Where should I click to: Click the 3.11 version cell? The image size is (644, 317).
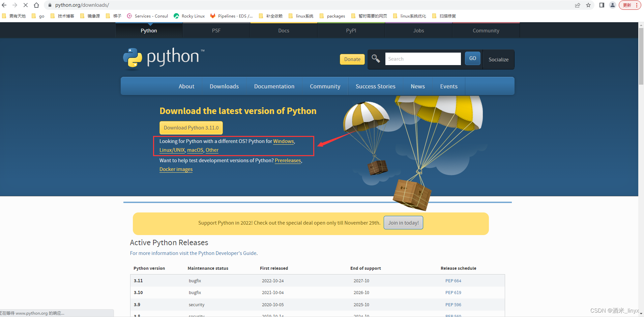click(138, 281)
